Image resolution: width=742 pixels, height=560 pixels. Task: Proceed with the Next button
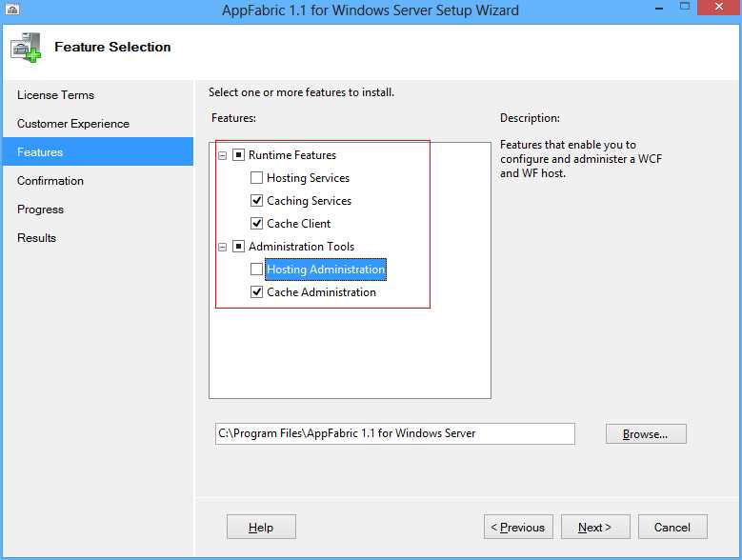pyautogui.click(x=595, y=527)
